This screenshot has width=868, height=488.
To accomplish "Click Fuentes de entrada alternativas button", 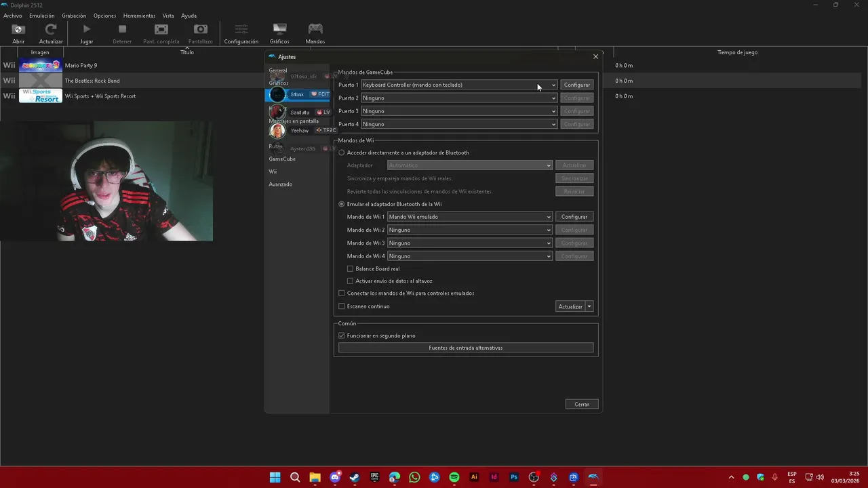I will pyautogui.click(x=466, y=348).
